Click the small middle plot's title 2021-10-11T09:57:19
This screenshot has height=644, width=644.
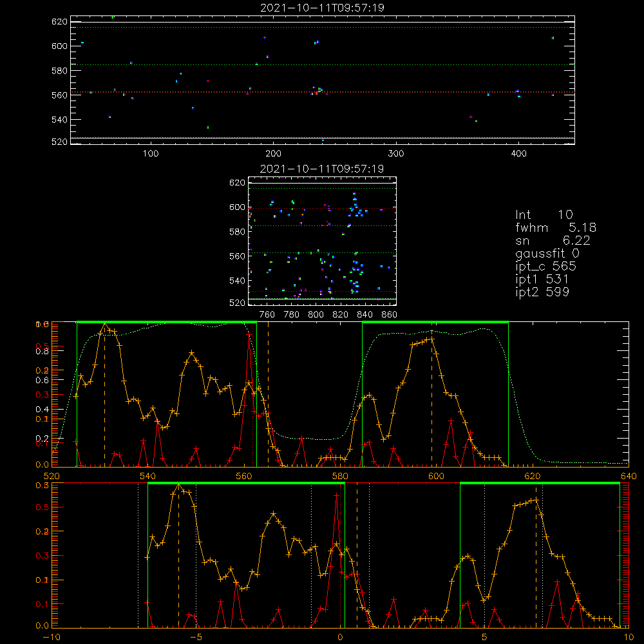click(322, 169)
